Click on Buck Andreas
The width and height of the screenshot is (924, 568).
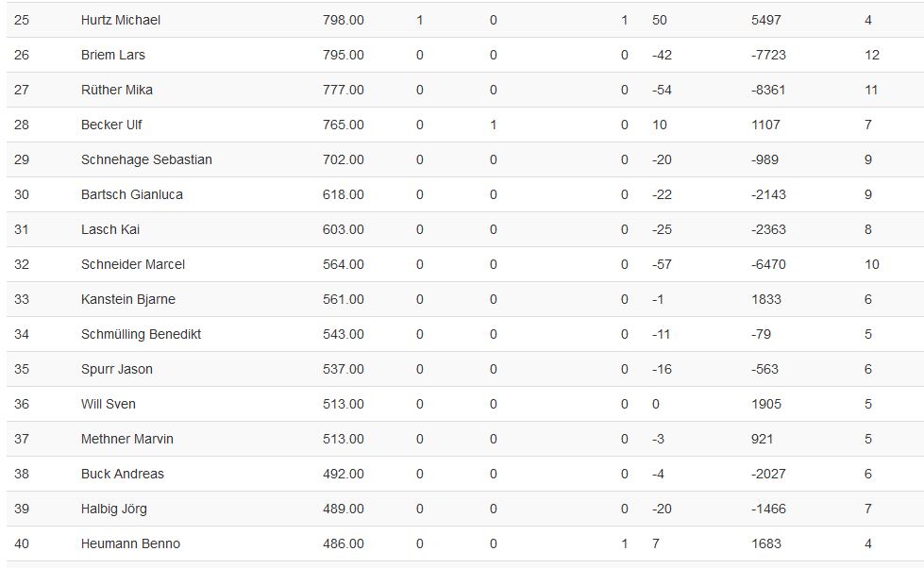click(x=122, y=474)
